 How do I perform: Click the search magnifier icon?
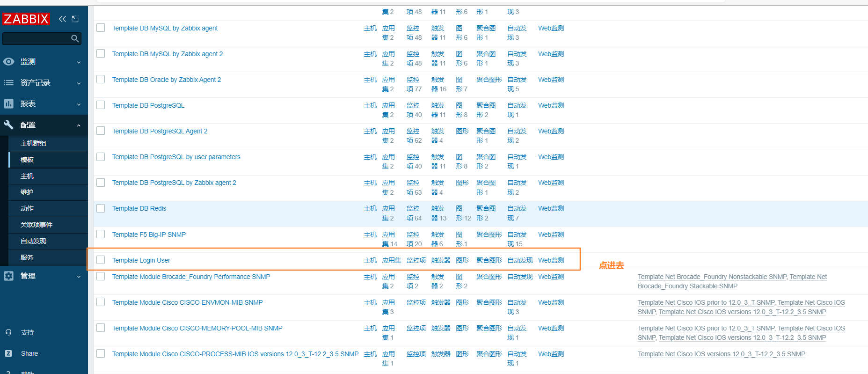click(75, 38)
